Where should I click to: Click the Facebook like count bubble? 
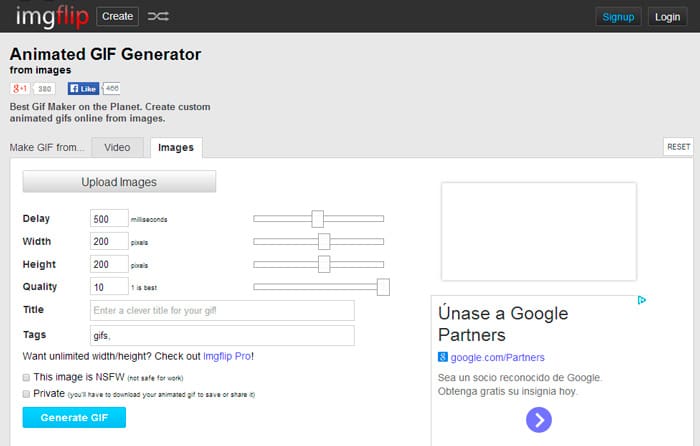[112, 88]
